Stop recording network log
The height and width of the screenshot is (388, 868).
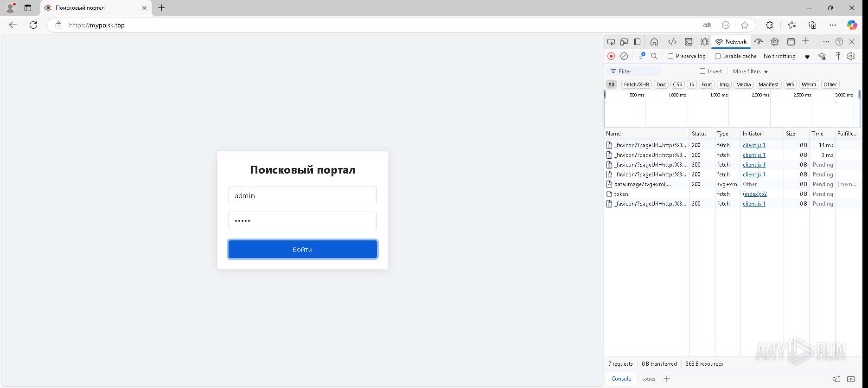coord(611,56)
